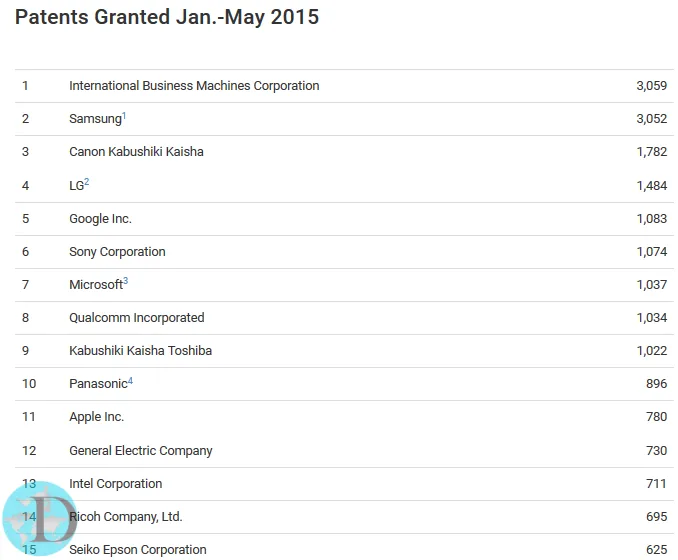Click the General Electric count 730
The width and height of the screenshot is (678, 560).
click(656, 451)
